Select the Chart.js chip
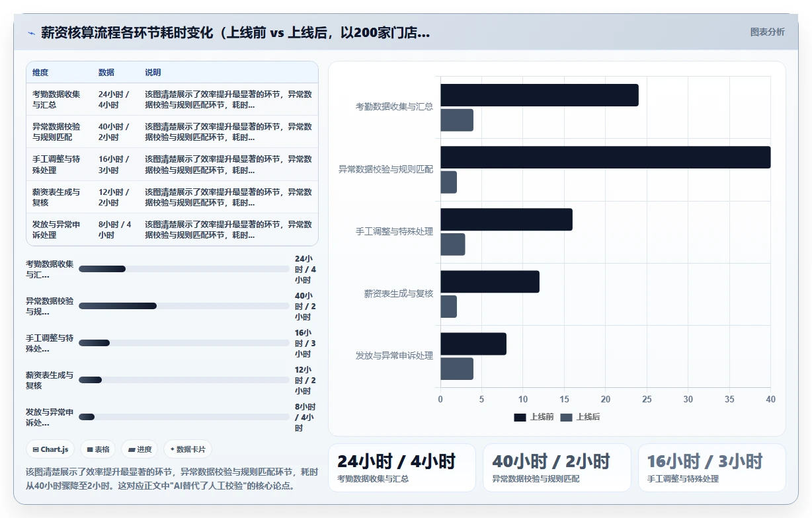 point(51,449)
